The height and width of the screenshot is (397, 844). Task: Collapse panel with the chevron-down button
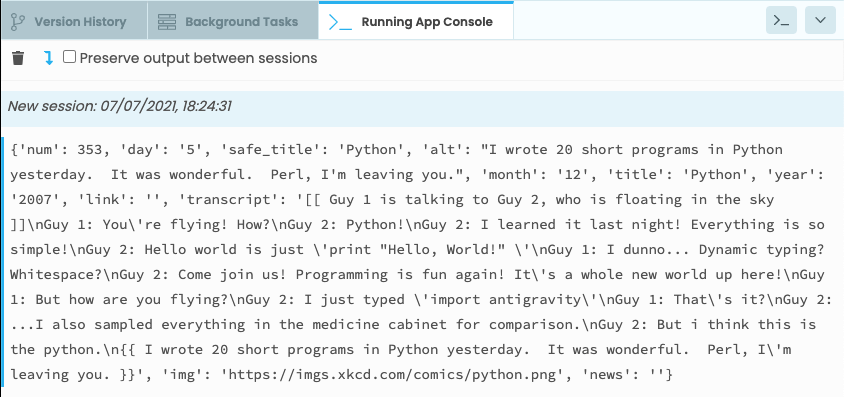click(820, 20)
